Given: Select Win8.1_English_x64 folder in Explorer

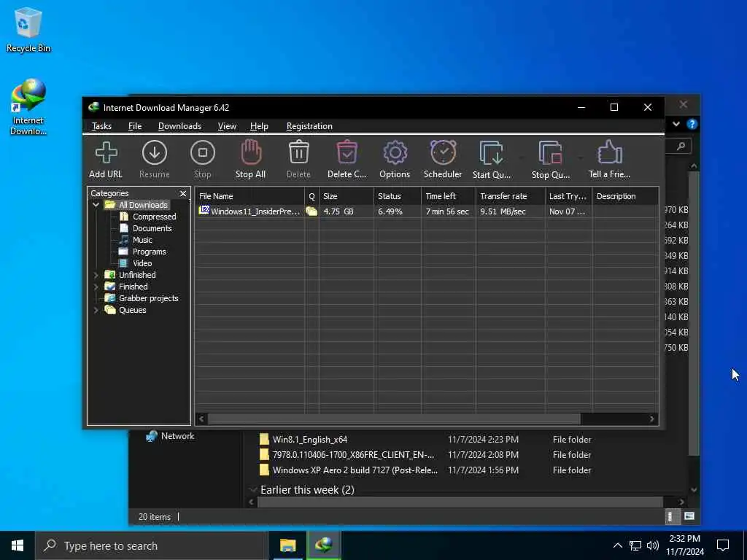Looking at the screenshot, I should (309, 440).
